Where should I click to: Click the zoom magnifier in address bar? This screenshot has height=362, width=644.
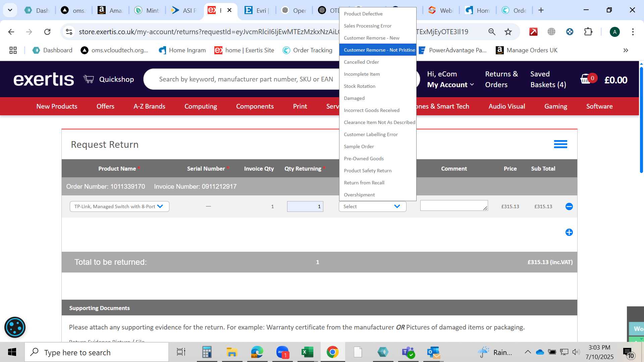pos(492,32)
